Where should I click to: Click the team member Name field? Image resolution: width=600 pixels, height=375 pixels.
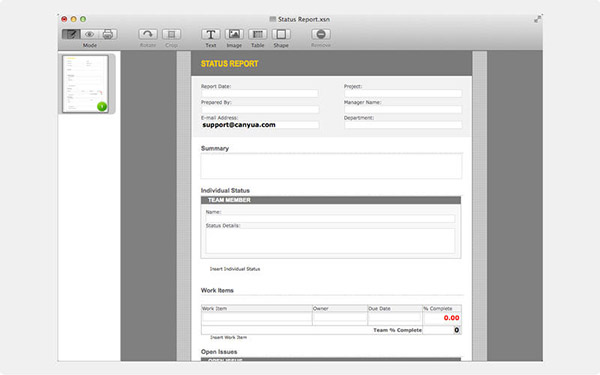330,218
